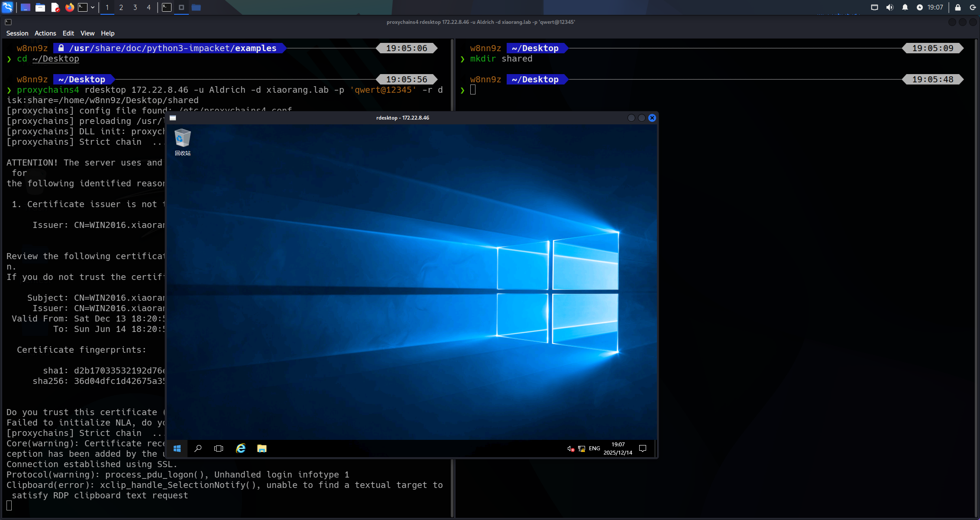Switch to workspace 3
Image resolution: width=980 pixels, height=520 pixels.
(135, 7)
